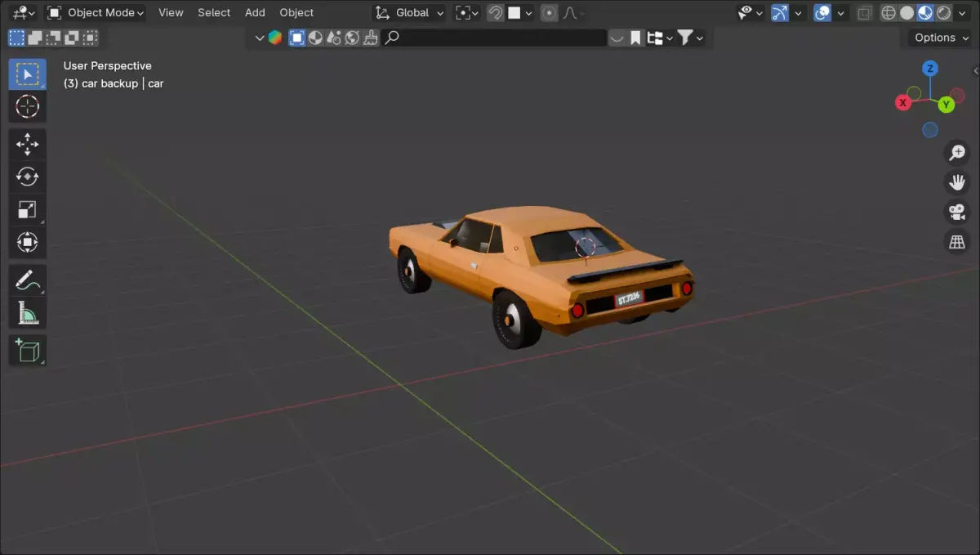The width and height of the screenshot is (980, 555).
Task: Toggle show gizmos button
Action: tap(781, 13)
